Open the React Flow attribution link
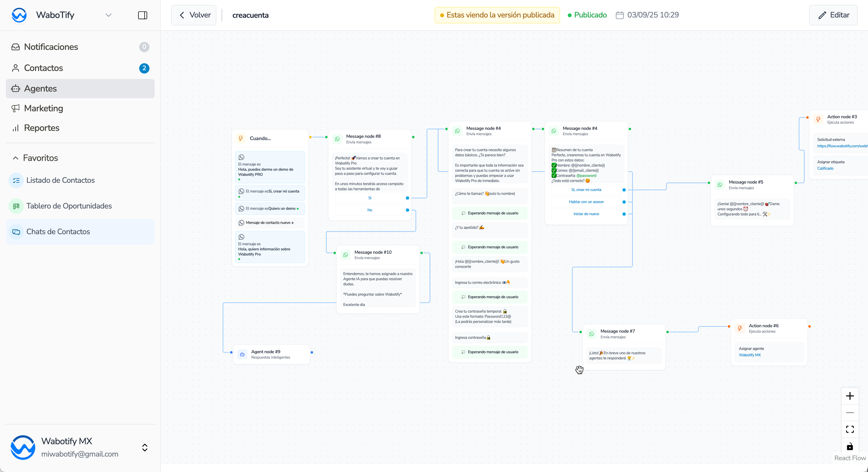The image size is (868, 472). pos(850,458)
